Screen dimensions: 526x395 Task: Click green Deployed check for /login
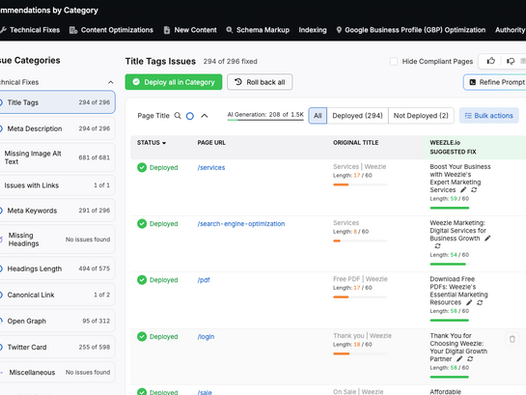click(x=142, y=337)
